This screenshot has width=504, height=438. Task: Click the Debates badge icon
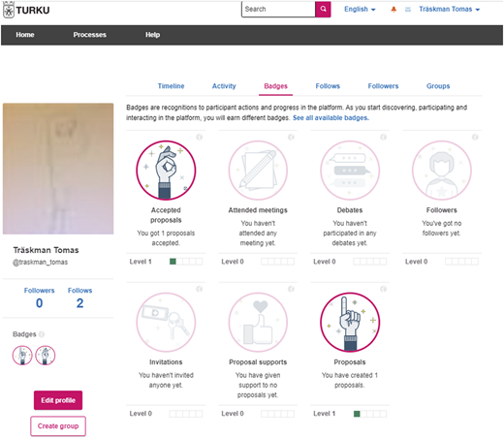[350, 170]
